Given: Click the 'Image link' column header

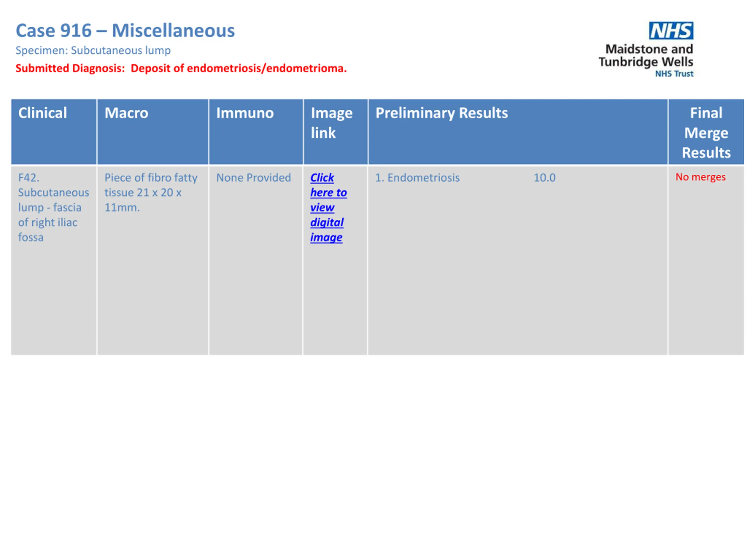Looking at the screenshot, I should coord(335,132).
